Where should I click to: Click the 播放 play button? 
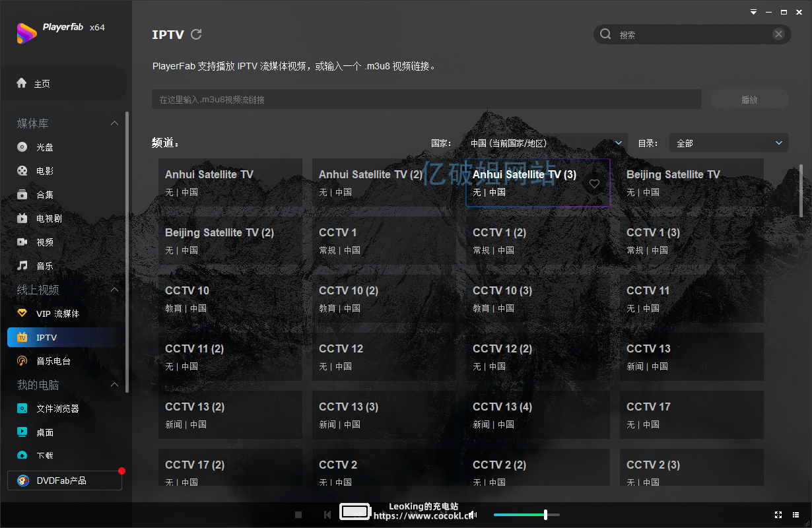(750, 100)
